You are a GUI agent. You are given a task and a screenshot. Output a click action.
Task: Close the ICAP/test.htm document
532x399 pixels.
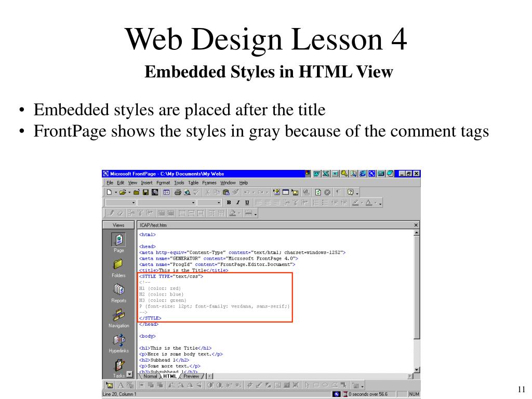pyautogui.click(x=416, y=225)
